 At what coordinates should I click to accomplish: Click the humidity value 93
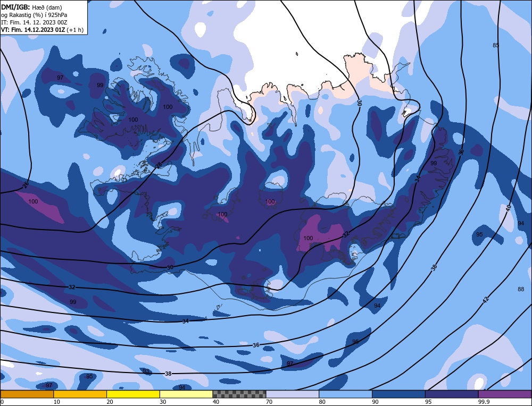coord(146,371)
